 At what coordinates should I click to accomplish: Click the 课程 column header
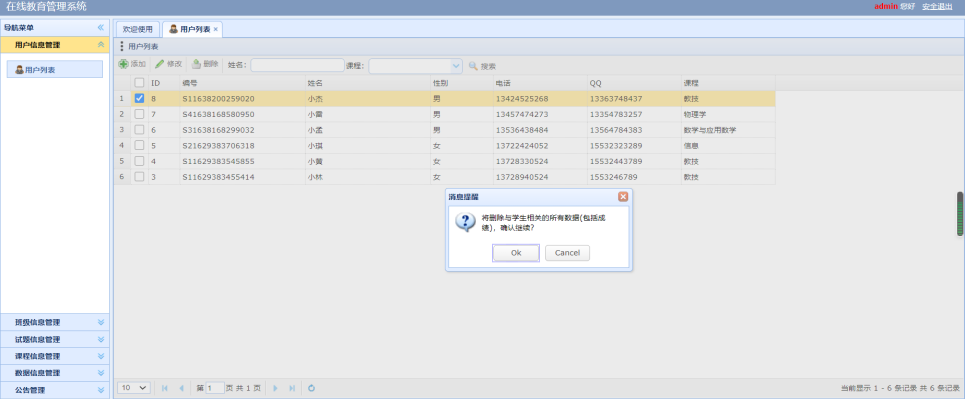pyautogui.click(x=728, y=83)
